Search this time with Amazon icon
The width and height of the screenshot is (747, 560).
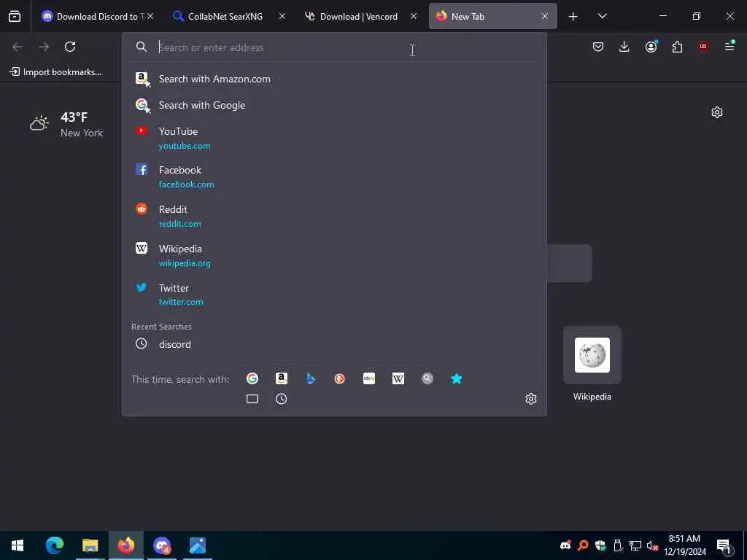tap(281, 378)
